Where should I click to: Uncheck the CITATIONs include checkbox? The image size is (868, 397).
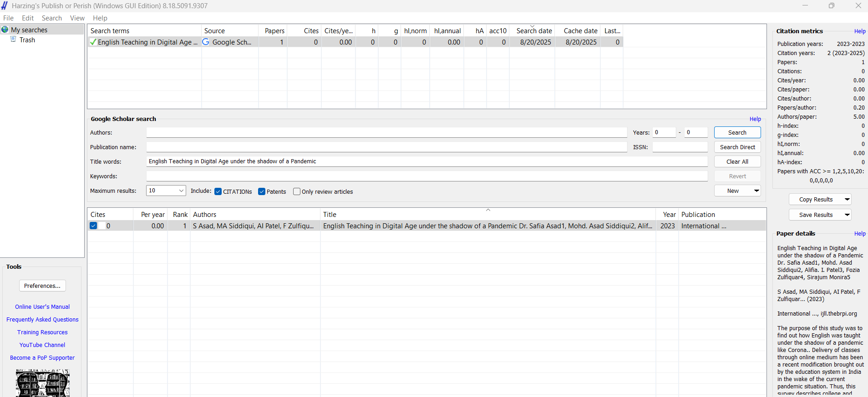218,191
